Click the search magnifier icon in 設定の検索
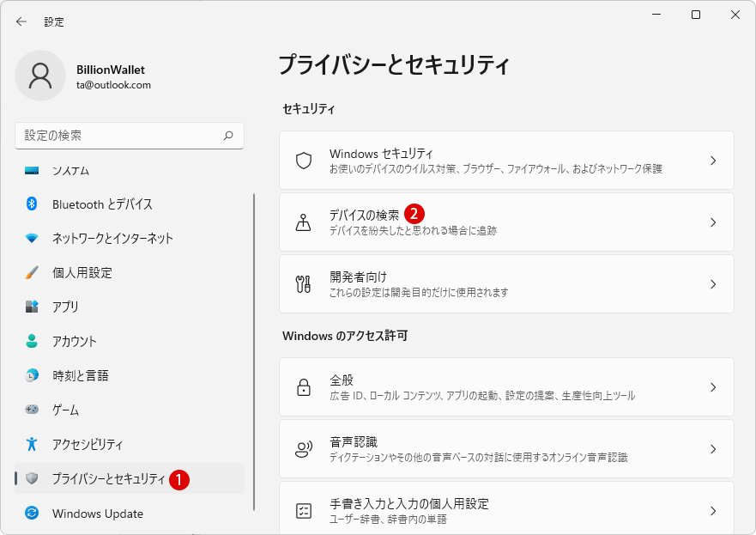Screen dimensions: 756x535 228,136
